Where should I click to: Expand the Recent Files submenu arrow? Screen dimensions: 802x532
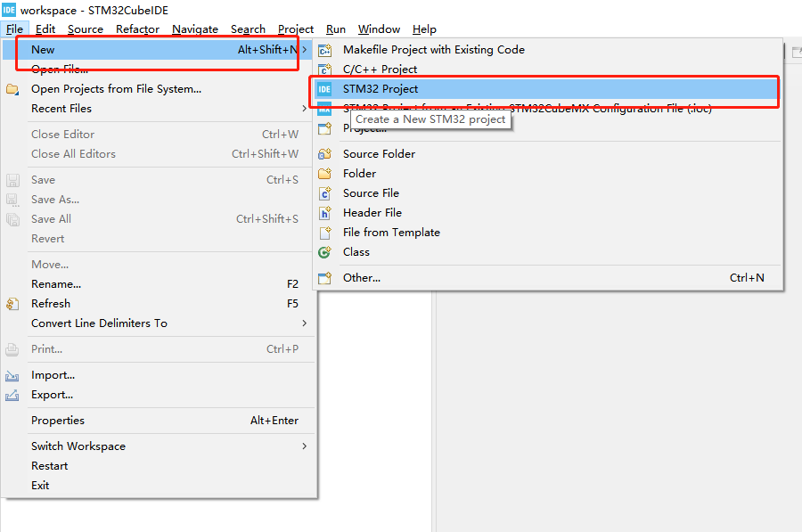pos(305,109)
